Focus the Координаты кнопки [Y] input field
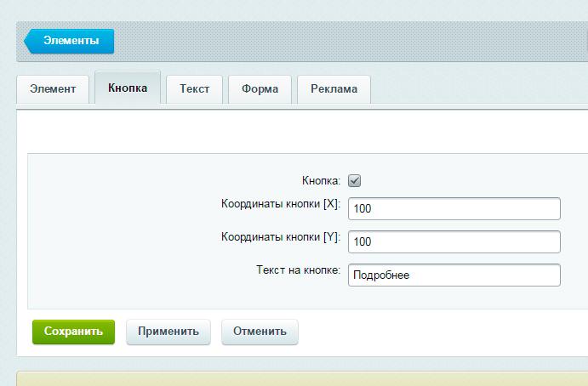The width and height of the screenshot is (588, 386). click(454, 241)
